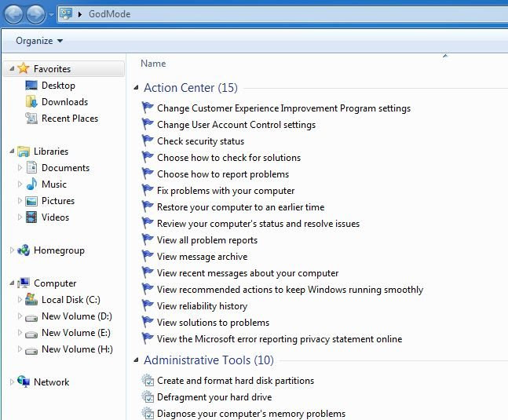Open the recent pages dropdown arrow
Screen dimensions: 508x420
[51, 15]
